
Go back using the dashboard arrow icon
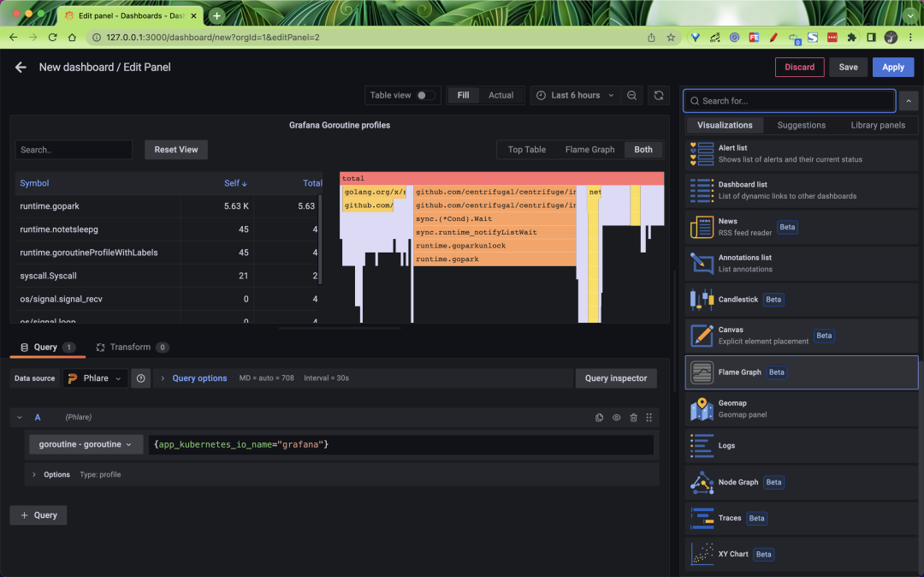tap(21, 67)
